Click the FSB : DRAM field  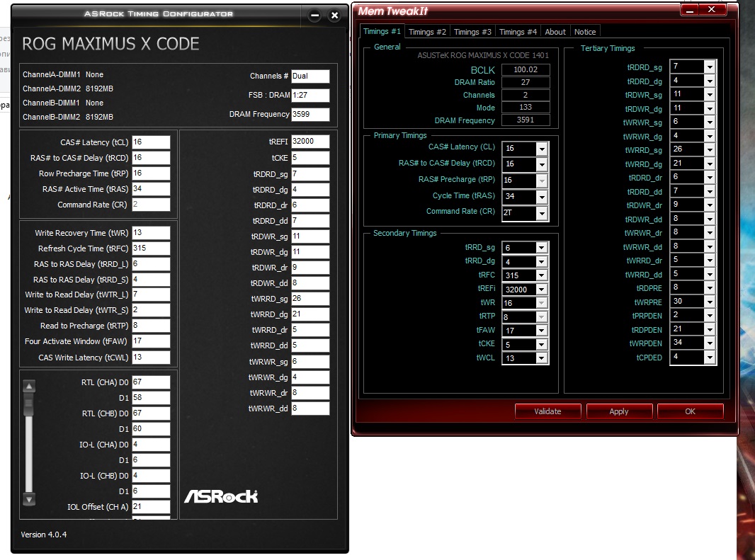(x=310, y=96)
